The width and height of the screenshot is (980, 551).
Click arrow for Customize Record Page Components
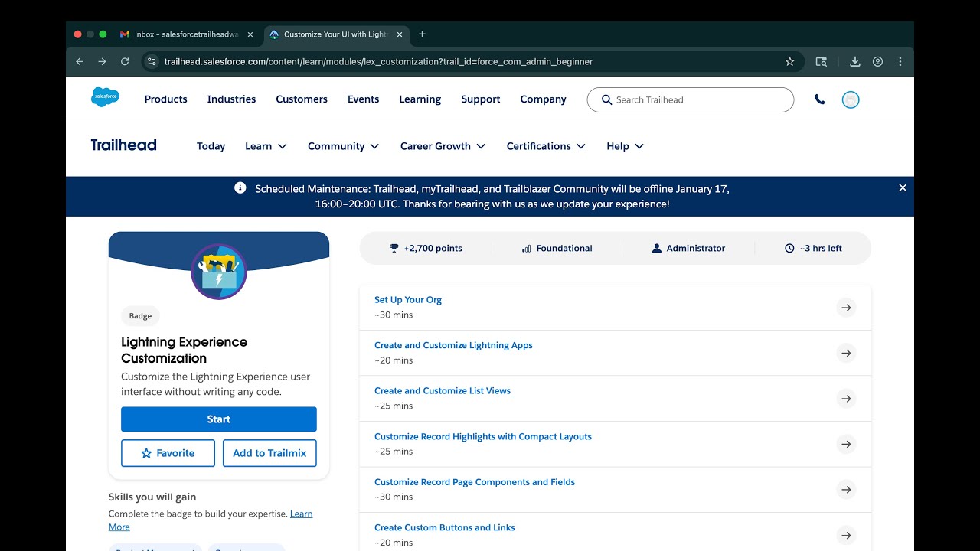[846, 490]
